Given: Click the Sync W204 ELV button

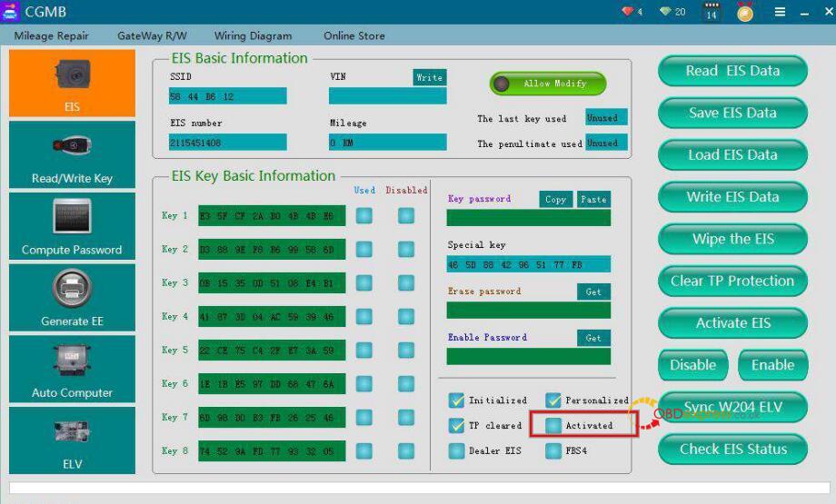Looking at the screenshot, I should pos(732,407).
